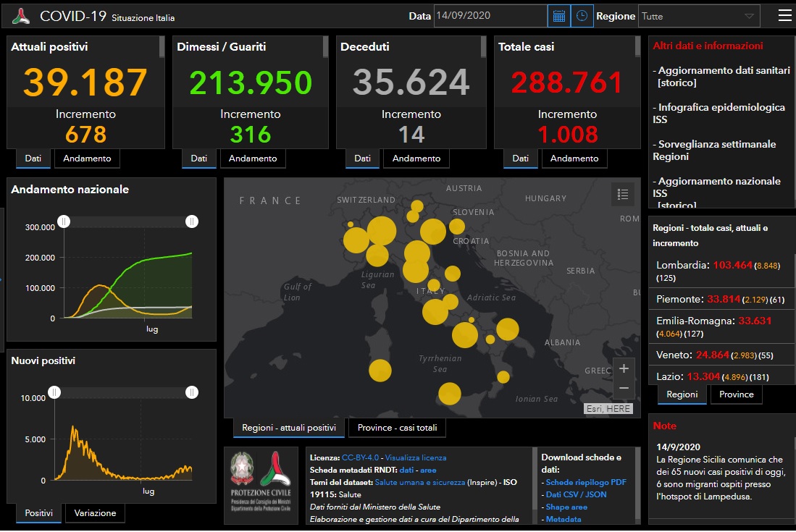Click the Data date input field

490,16
